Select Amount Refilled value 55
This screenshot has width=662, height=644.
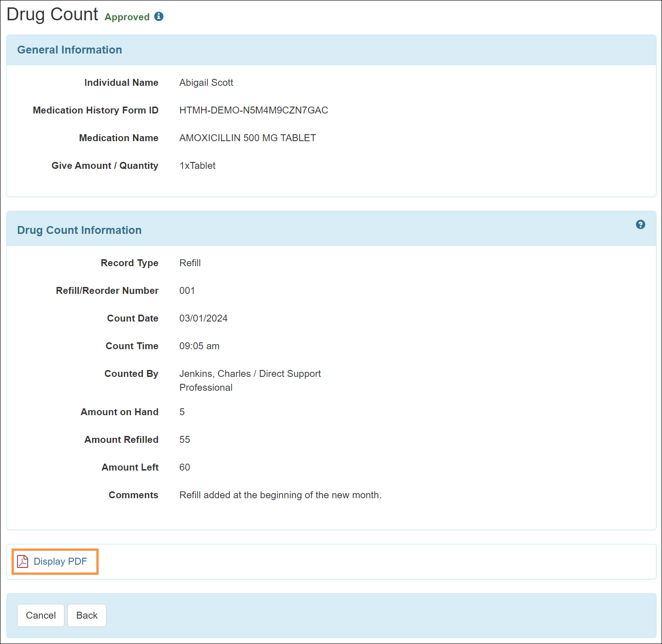click(x=184, y=440)
